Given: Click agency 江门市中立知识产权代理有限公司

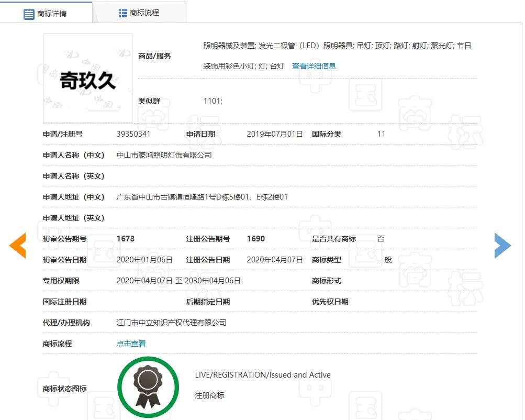Looking at the screenshot, I should pyautogui.click(x=172, y=323).
